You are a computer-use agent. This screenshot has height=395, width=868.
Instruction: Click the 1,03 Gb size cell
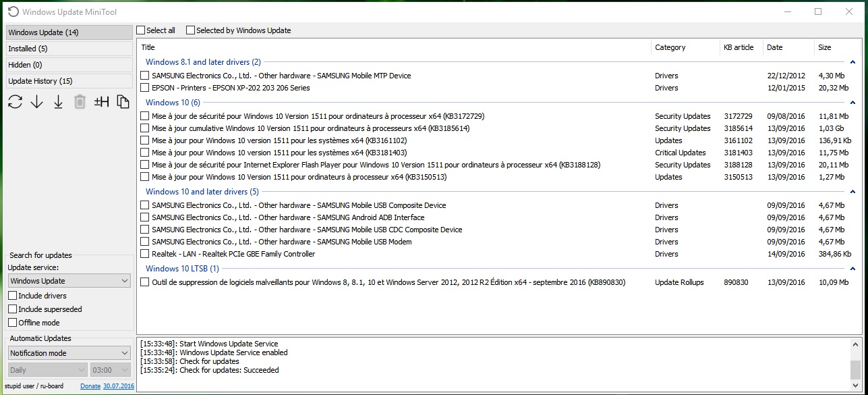[x=830, y=128]
